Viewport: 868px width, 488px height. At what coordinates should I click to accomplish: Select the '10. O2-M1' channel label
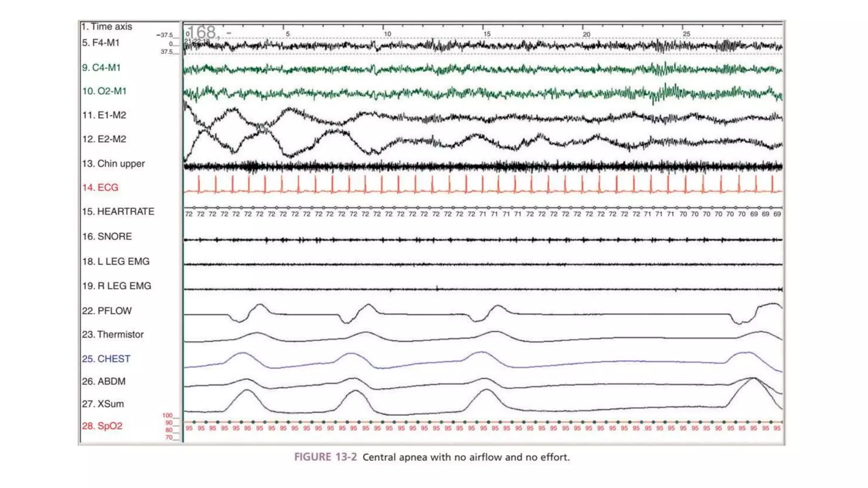(x=104, y=91)
